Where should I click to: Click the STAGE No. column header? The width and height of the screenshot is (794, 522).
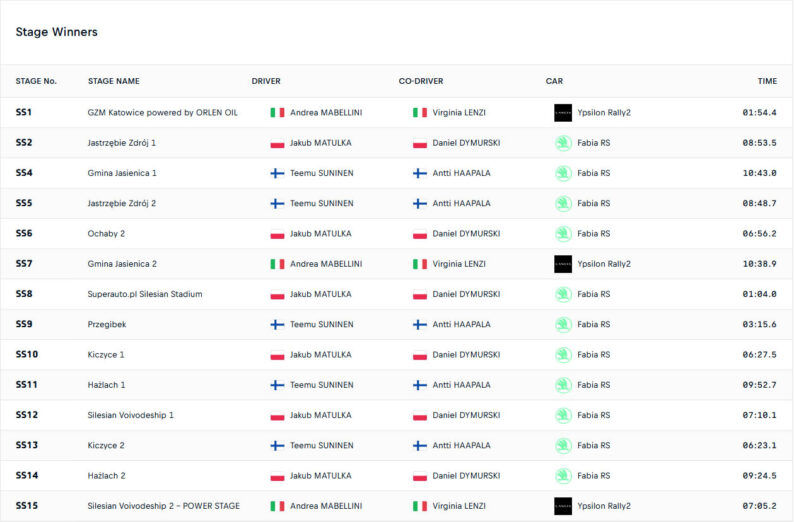tap(36, 81)
